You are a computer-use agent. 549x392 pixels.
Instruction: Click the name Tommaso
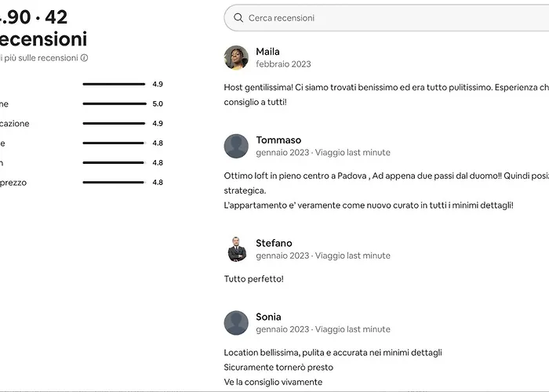point(278,140)
